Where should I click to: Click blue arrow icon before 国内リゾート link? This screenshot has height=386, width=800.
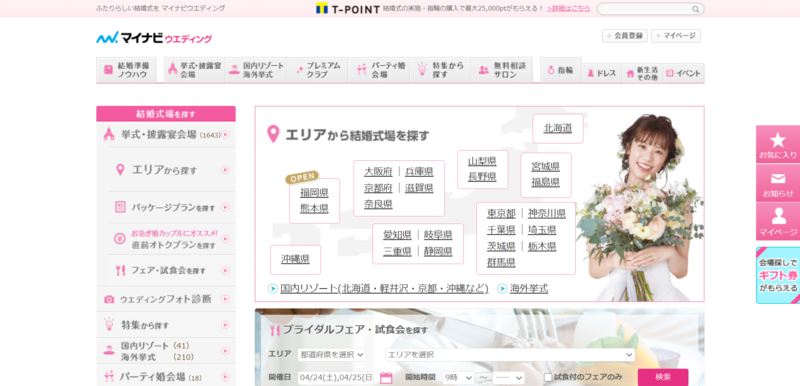tap(273, 289)
